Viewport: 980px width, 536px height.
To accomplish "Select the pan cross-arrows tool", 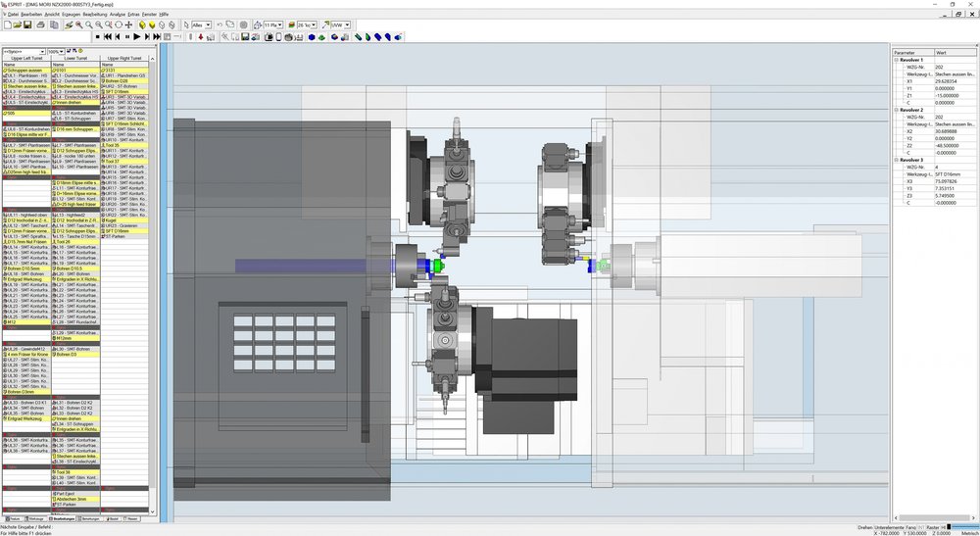I will tap(128, 25).
